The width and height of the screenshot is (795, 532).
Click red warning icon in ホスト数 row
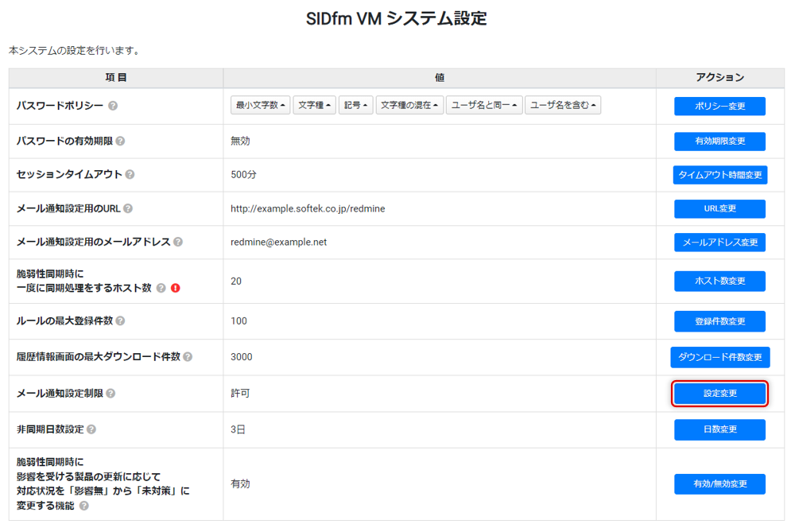[x=176, y=288]
